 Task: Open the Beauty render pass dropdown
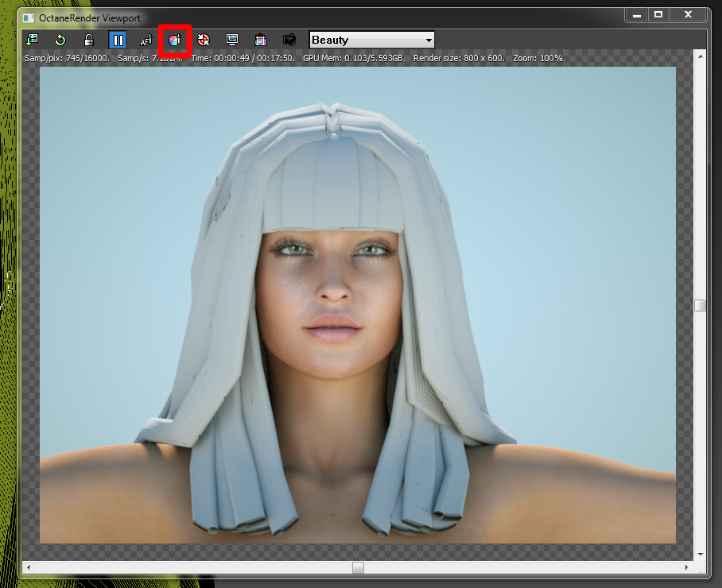tap(371, 40)
